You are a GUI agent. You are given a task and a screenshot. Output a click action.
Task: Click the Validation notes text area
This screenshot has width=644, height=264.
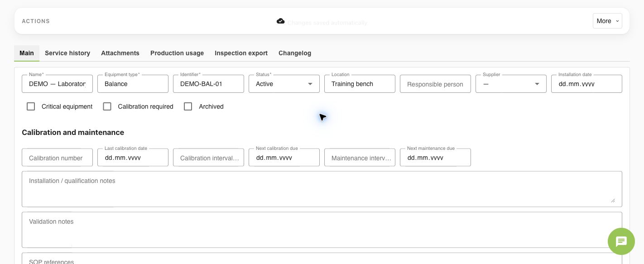coord(322,230)
